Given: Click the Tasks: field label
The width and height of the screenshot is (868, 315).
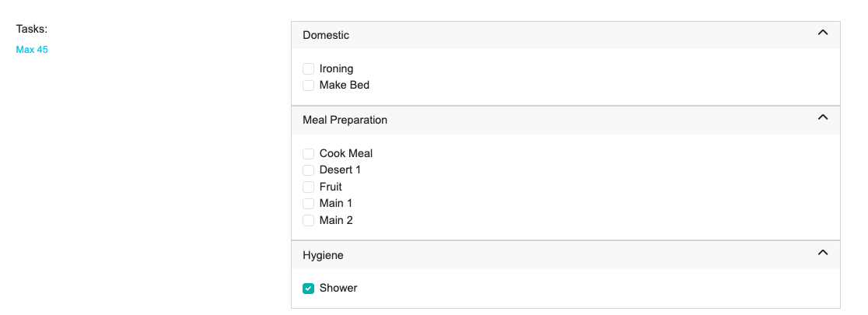Looking at the screenshot, I should coord(32,29).
